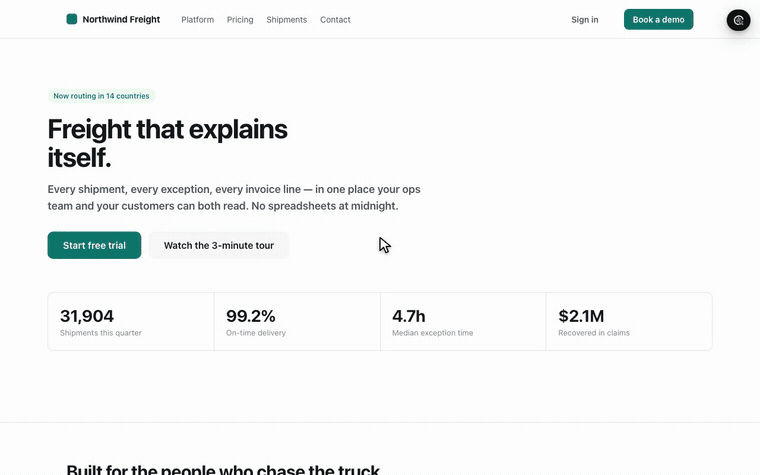760x475 pixels.
Task: Click the '31,904' shipments stat
Action: 87,316
